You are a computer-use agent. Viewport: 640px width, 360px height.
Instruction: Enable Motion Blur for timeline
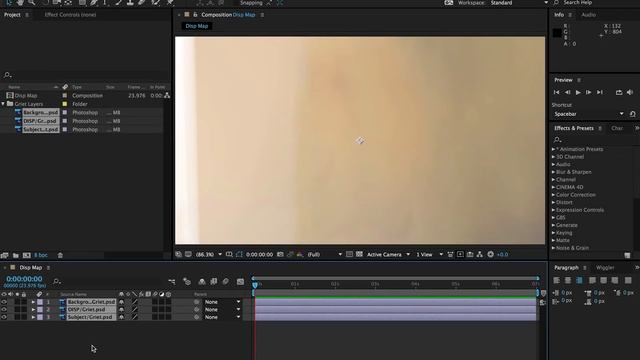point(226,282)
